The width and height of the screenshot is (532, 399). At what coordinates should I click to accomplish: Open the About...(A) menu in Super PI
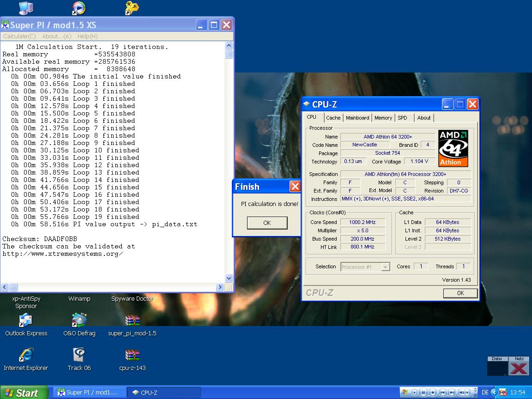[57, 36]
